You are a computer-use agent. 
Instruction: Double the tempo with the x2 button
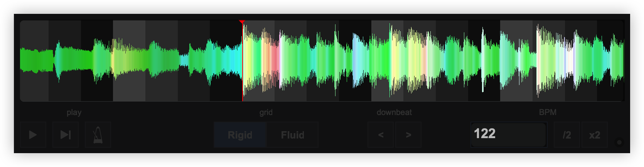(x=594, y=135)
